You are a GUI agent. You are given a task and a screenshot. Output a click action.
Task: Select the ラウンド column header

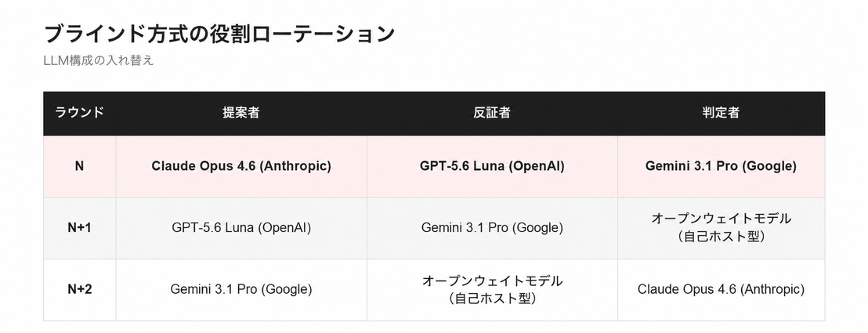[80, 113]
